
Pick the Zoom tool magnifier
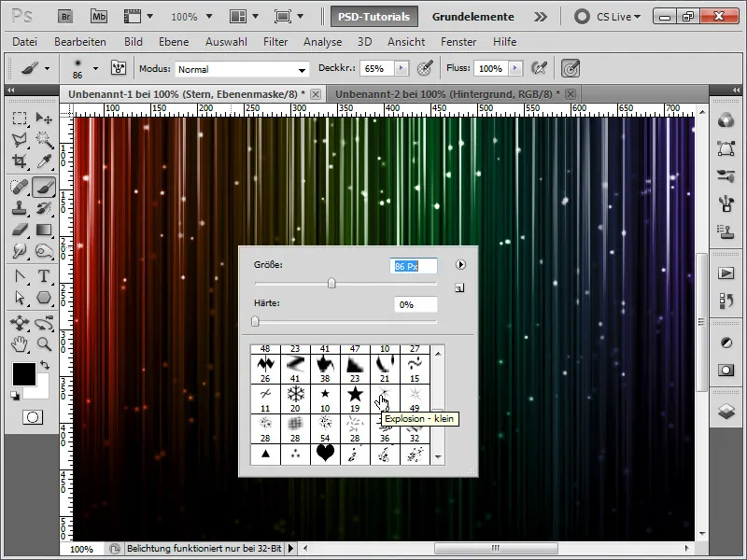click(44, 343)
